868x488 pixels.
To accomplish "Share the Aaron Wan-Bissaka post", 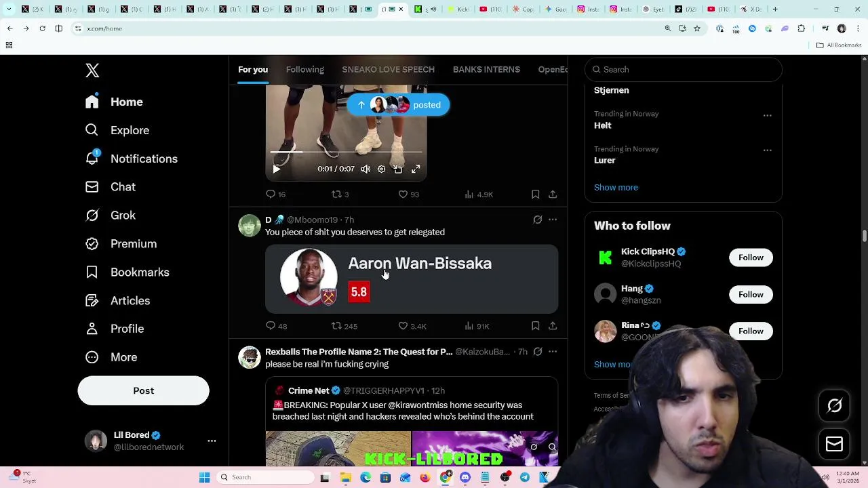I will click(553, 326).
